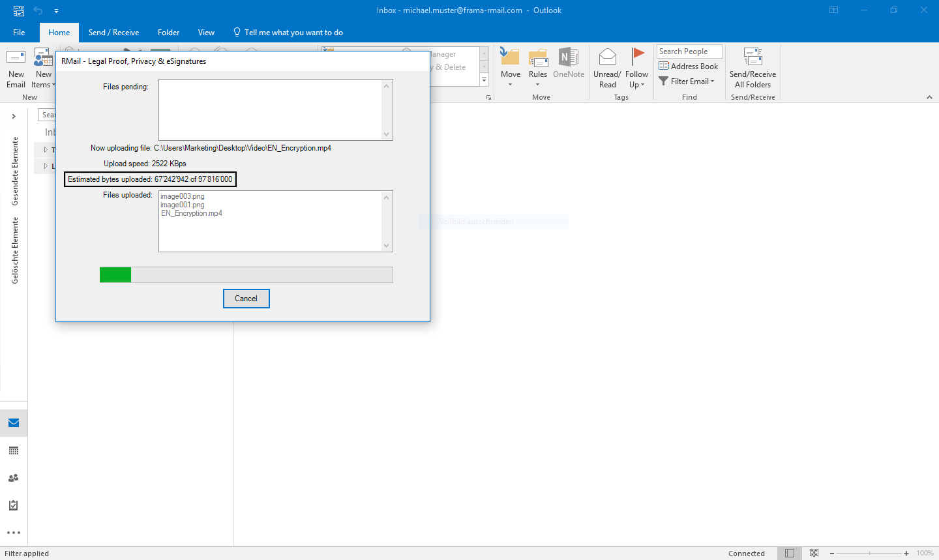The width and height of the screenshot is (939, 560).
Task: Click the upload progress bar
Action: click(246, 275)
